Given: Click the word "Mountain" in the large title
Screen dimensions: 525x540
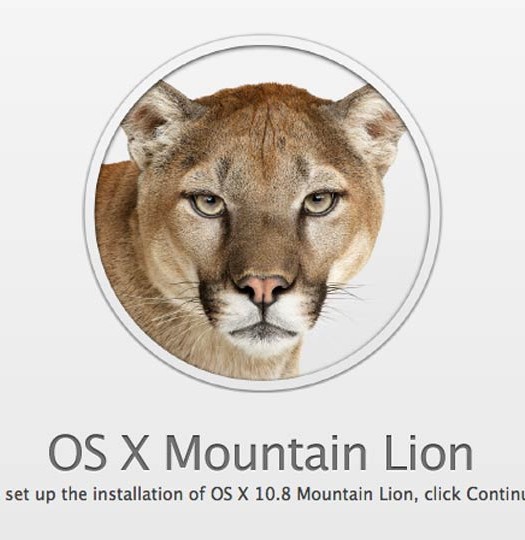Looking at the screenshot, I should pyautogui.click(x=265, y=452).
